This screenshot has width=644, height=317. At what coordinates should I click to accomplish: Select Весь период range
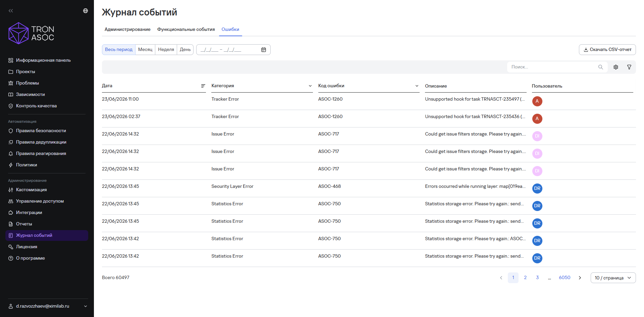(x=119, y=50)
